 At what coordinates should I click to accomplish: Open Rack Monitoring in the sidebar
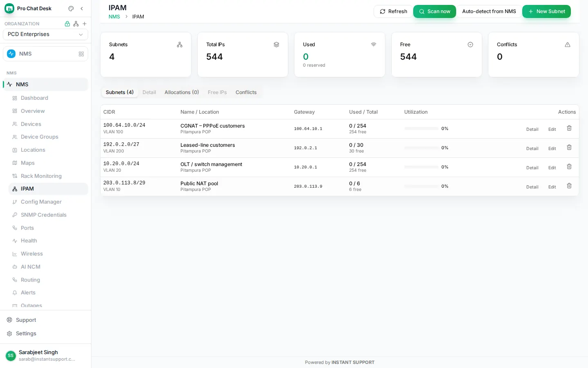click(48, 176)
